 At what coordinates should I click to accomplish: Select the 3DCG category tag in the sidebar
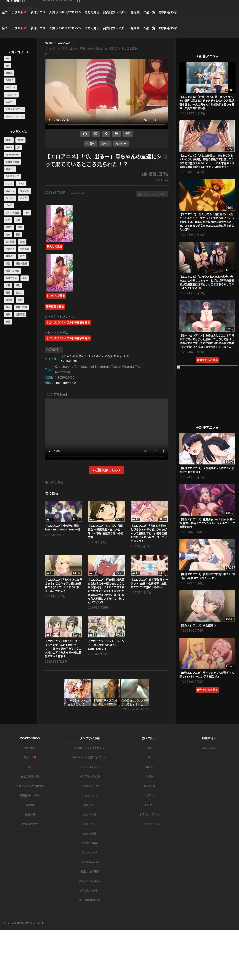coord(9,73)
